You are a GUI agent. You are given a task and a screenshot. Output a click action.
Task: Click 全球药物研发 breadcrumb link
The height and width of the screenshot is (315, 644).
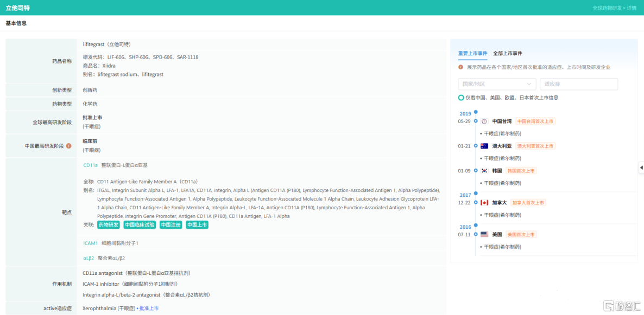pos(607,8)
